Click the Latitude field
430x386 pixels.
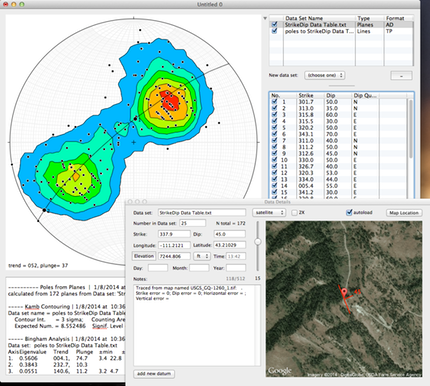click(229, 245)
